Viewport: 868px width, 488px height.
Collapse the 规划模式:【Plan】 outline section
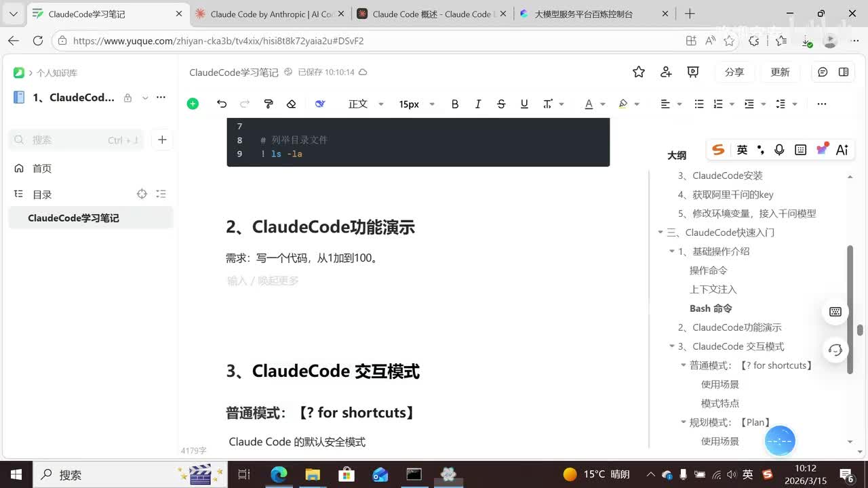[684, 422]
